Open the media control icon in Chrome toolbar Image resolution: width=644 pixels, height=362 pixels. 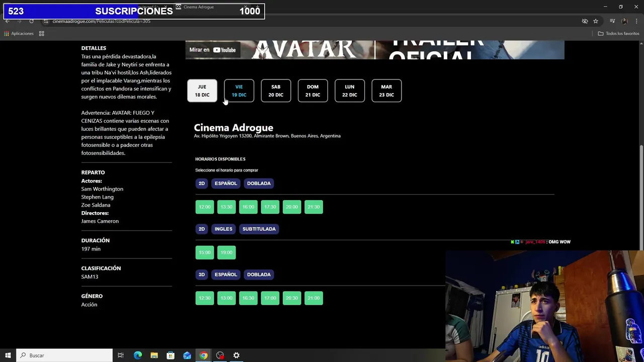coord(612,21)
